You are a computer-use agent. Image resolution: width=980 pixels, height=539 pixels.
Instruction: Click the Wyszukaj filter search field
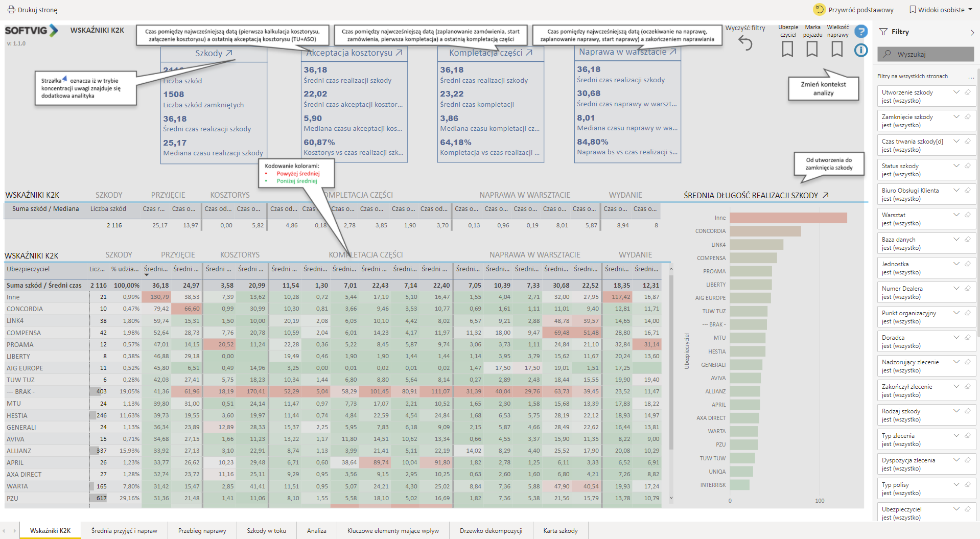[x=926, y=54]
